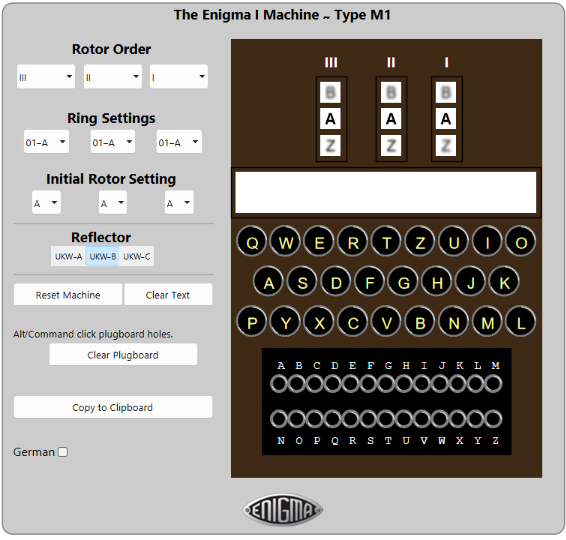Advance rotor II to letter B

pyautogui.click(x=391, y=92)
